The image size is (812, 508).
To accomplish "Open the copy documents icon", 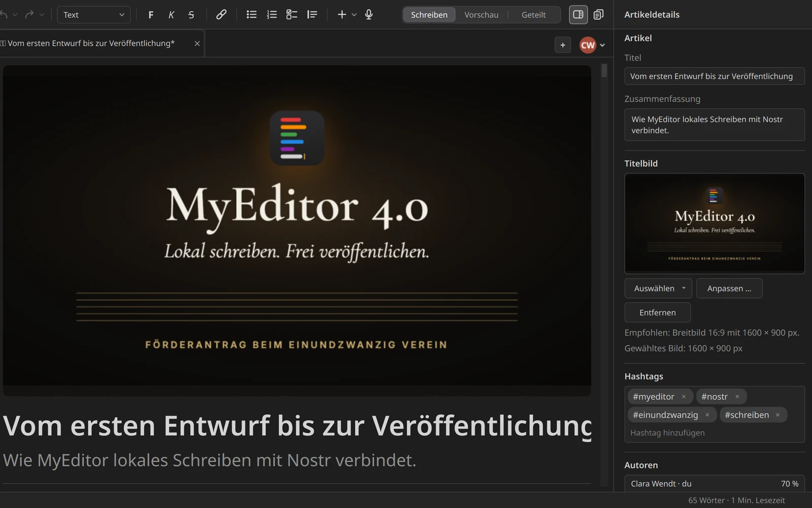I will click(599, 15).
